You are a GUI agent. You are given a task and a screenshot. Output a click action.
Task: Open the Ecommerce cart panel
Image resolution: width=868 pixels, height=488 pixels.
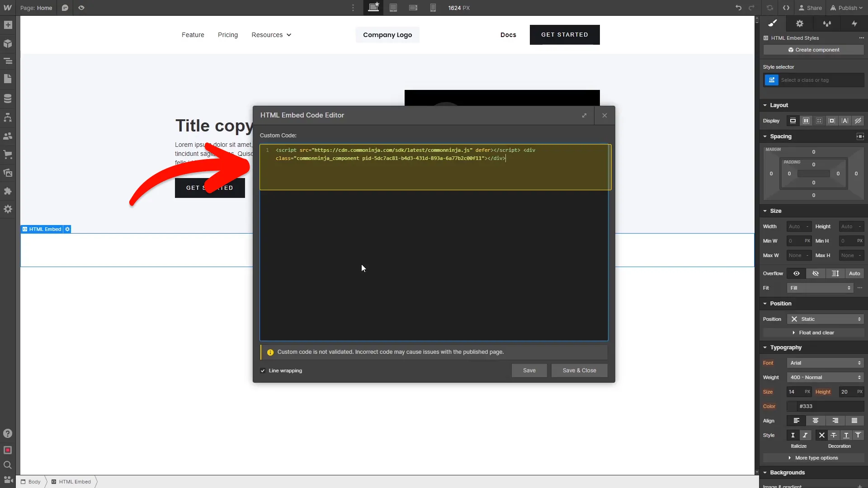click(x=8, y=155)
